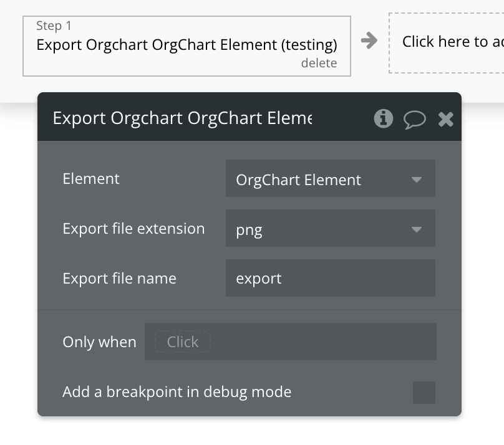The width and height of the screenshot is (504, 445).
Task: Click the Add a breakpoint in debug mode label
Action: pos(177,392)
